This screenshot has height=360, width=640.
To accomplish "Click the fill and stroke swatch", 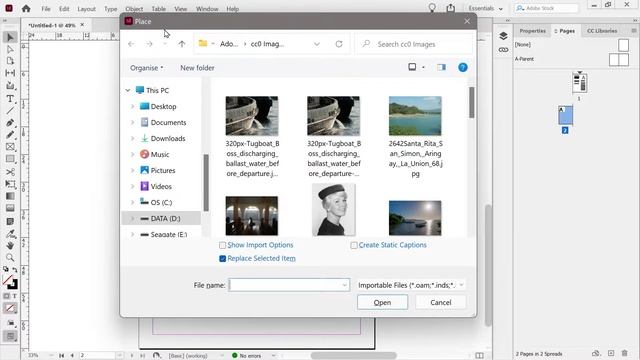I will tap(10, 282).
